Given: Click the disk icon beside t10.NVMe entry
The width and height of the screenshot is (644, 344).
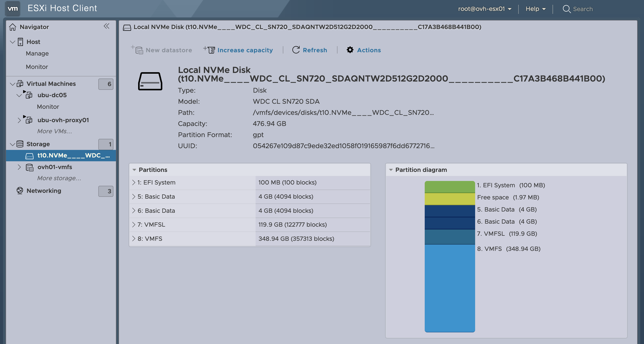Looking at the screenshot, I should tap(29, 156).
